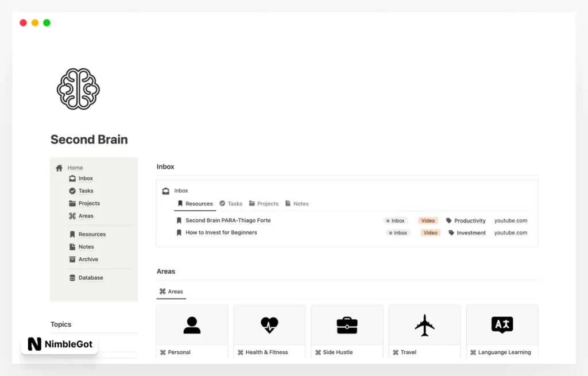Image resolution: width=588 pixels, height=376 pixels.
Task: Click the brain page icon
Action: (x=78, y=89)
